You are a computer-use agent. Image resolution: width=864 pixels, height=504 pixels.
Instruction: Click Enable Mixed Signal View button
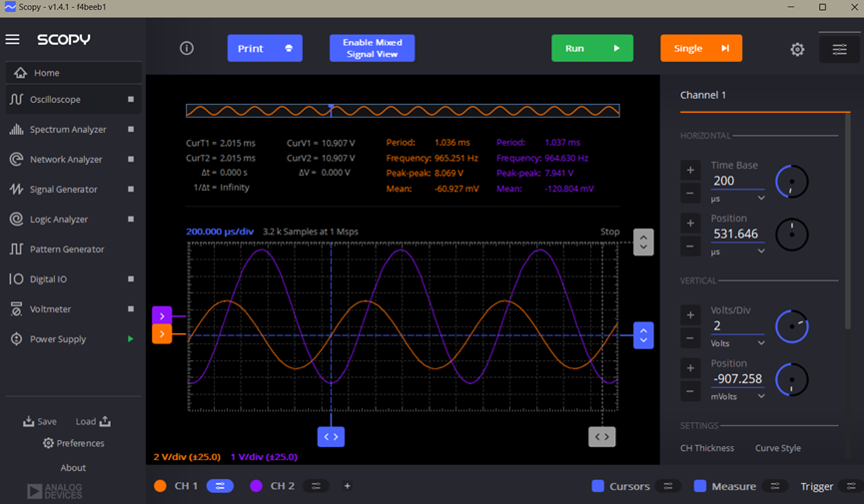[372, 49]
